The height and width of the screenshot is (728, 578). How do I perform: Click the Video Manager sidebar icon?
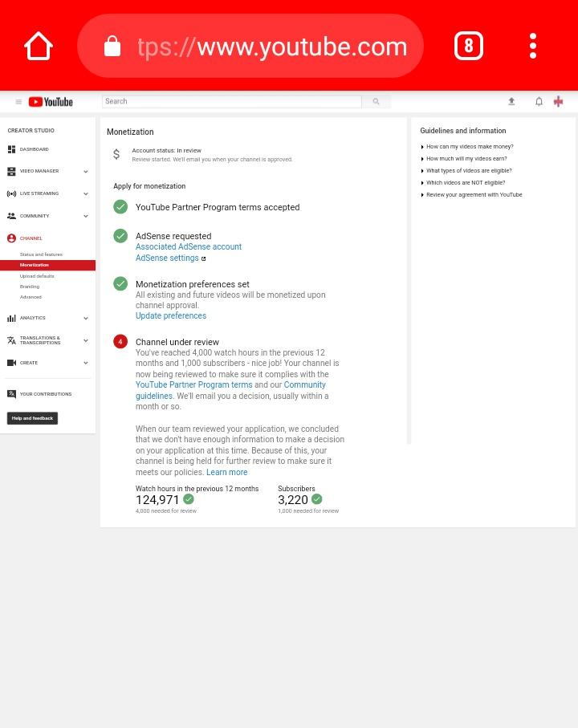pyautogui.click(x=11, y=171)
